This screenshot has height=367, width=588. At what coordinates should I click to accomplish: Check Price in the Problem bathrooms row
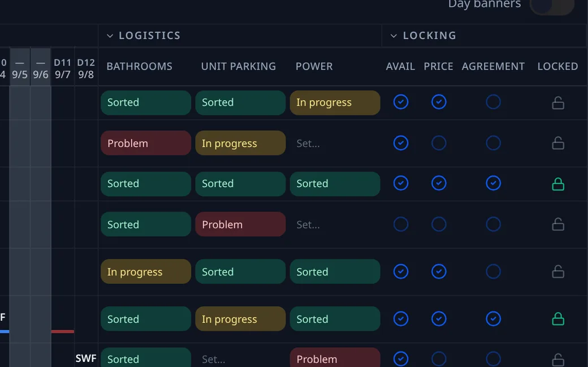(x=439, y=143)
